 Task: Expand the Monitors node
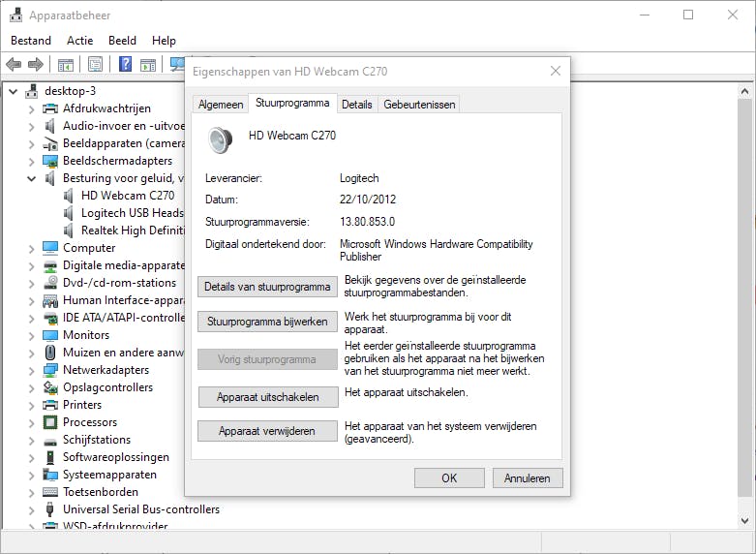click(x=32, y=335)
